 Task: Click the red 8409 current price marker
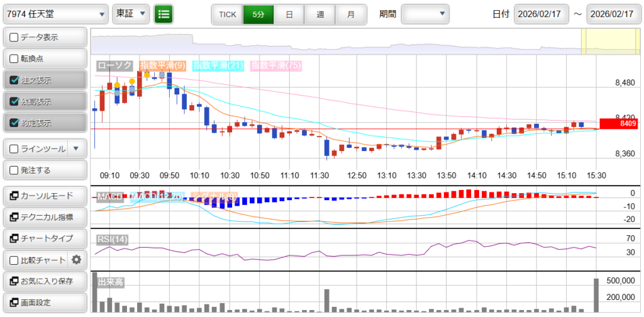pyautogui.click(x=619, y=124)
